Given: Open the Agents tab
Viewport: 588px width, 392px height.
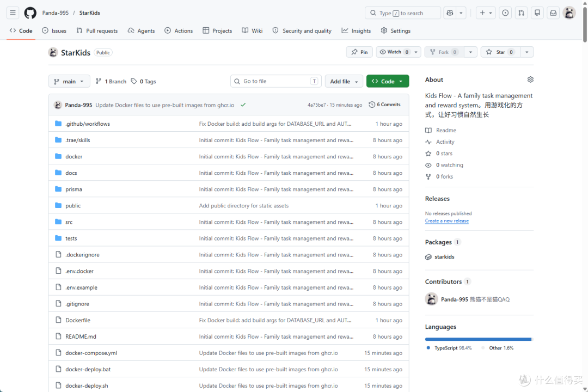Looking at the screenshot, I should click(142, 30).
